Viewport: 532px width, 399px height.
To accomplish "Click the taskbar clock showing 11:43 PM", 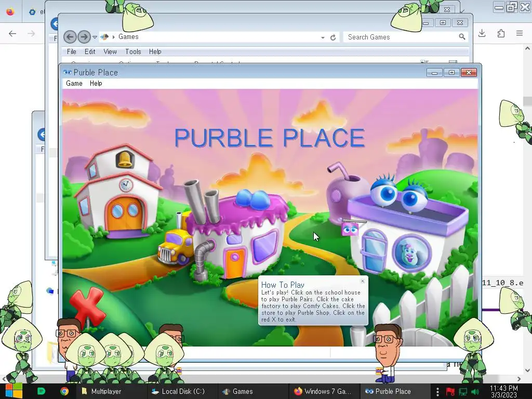I will 504,391.
